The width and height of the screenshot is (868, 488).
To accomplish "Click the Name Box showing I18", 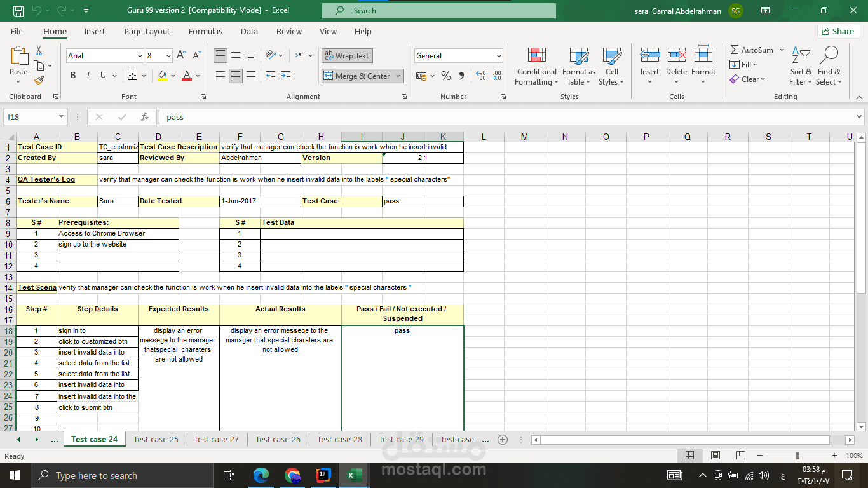I will [31, 117].
